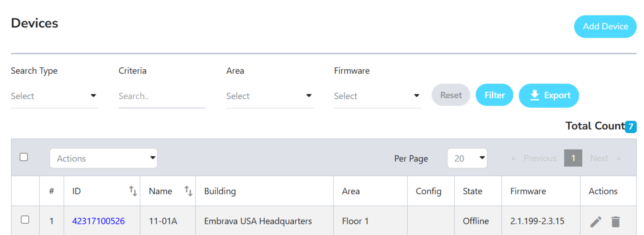Screen dimensions: 644x235
Task: Expand the bulk Actions dropdown
Action: pos(103,158)
